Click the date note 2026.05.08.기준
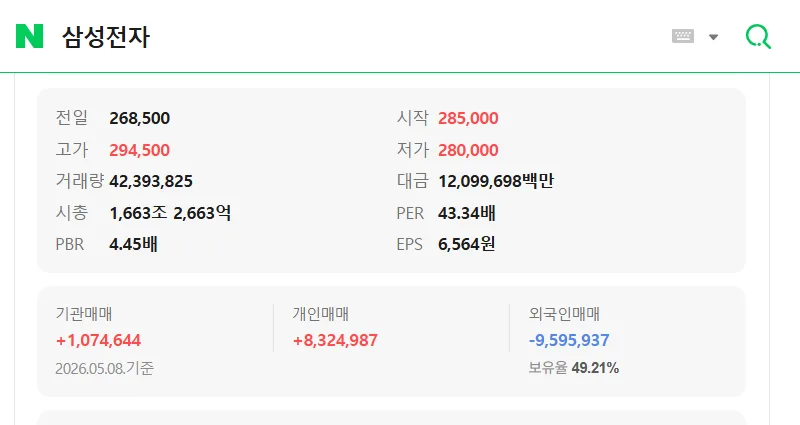This screenshot has width=800, height=425. [x=105, y=368]
